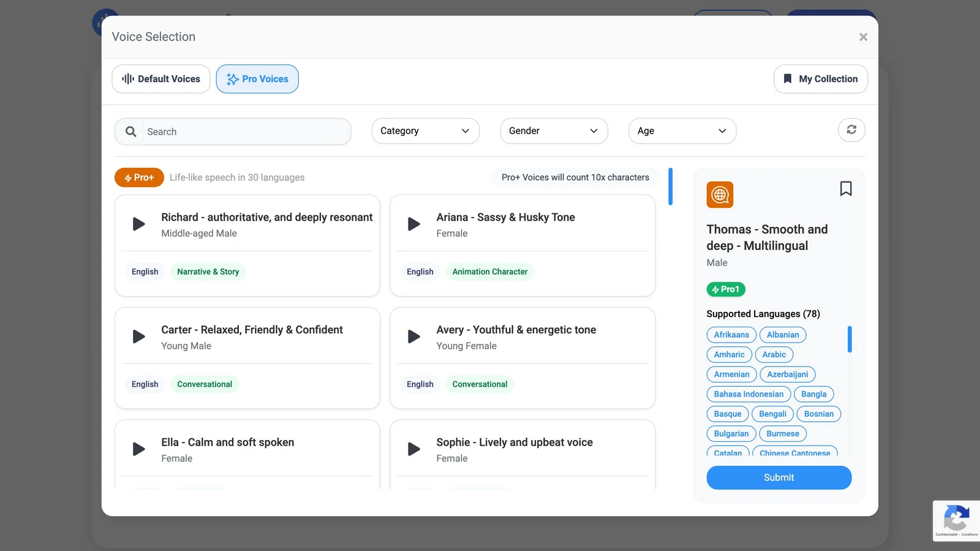Select Bahasa Indonesian tag

(x=748, y=394)
